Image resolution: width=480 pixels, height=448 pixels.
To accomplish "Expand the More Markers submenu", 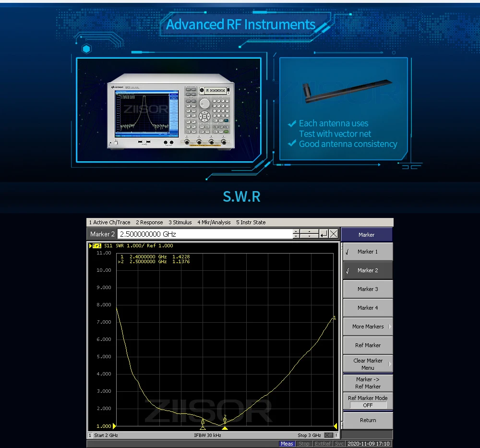I will click(368, 327).
